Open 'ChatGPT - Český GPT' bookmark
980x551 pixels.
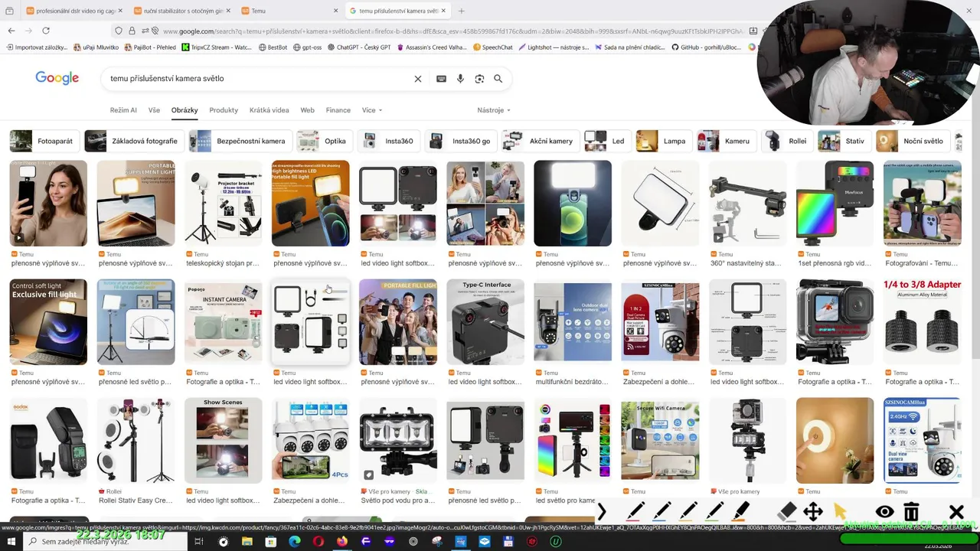coord(358,47)
